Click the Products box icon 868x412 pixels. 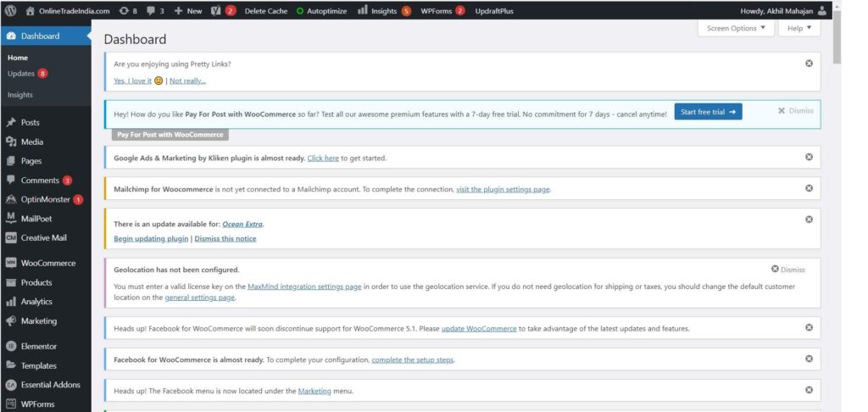[11, 282]
